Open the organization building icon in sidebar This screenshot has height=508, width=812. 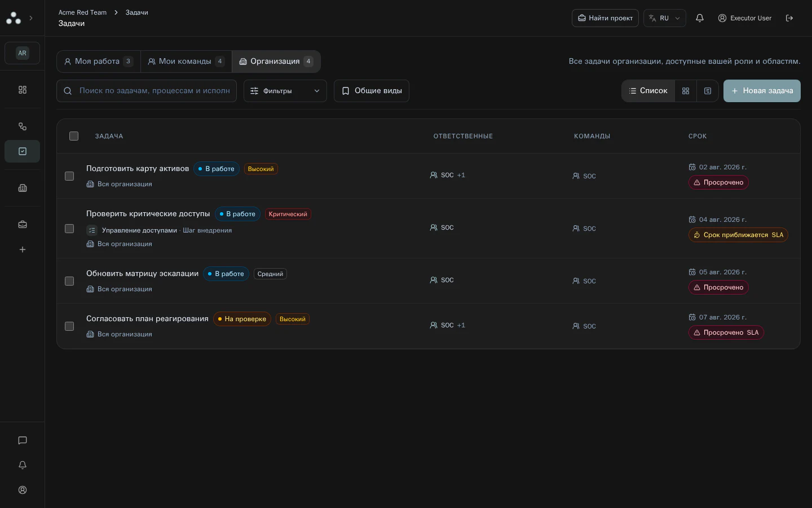click(x=23, y=188)
